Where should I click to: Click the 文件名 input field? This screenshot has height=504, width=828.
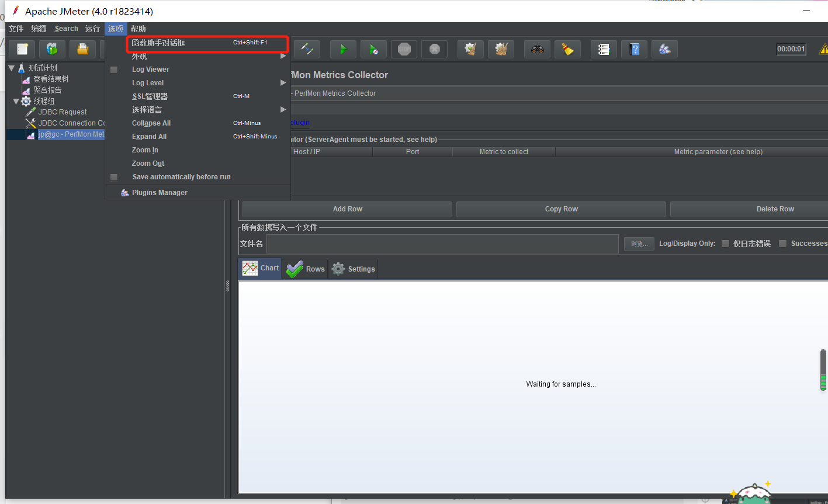tap(442, 244)
